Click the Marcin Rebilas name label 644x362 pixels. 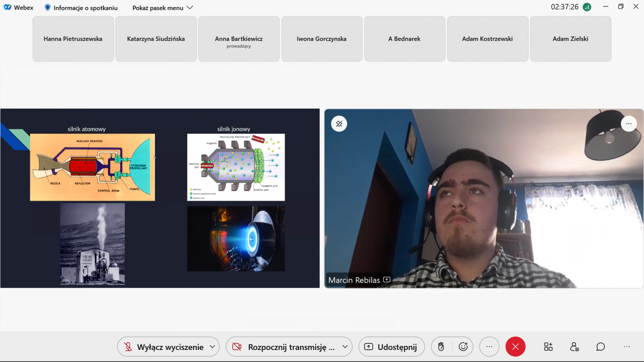354,280
